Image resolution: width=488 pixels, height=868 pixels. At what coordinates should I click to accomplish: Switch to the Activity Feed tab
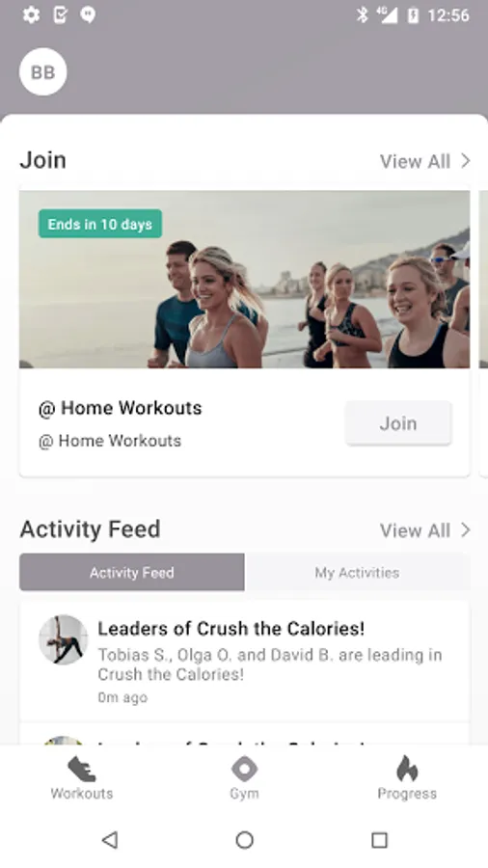coord(132,572)
